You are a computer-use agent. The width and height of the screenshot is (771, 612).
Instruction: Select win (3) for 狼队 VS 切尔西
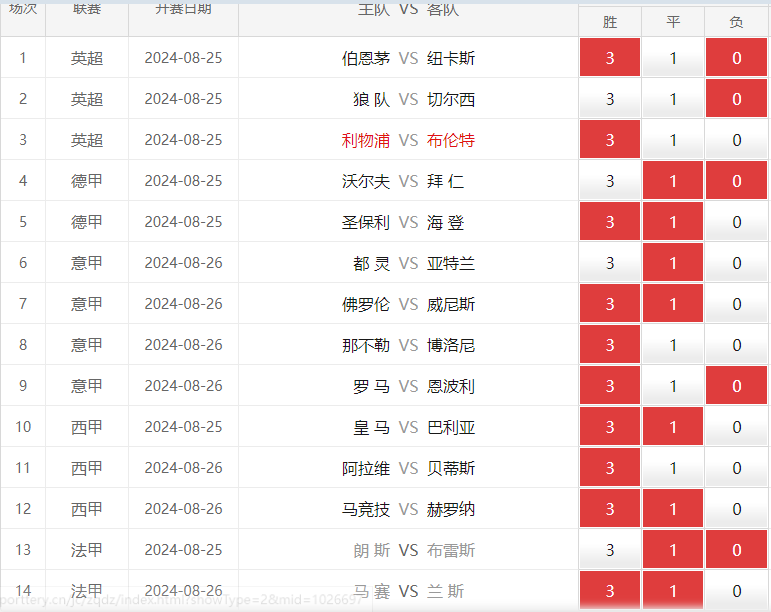coord(610,98)
